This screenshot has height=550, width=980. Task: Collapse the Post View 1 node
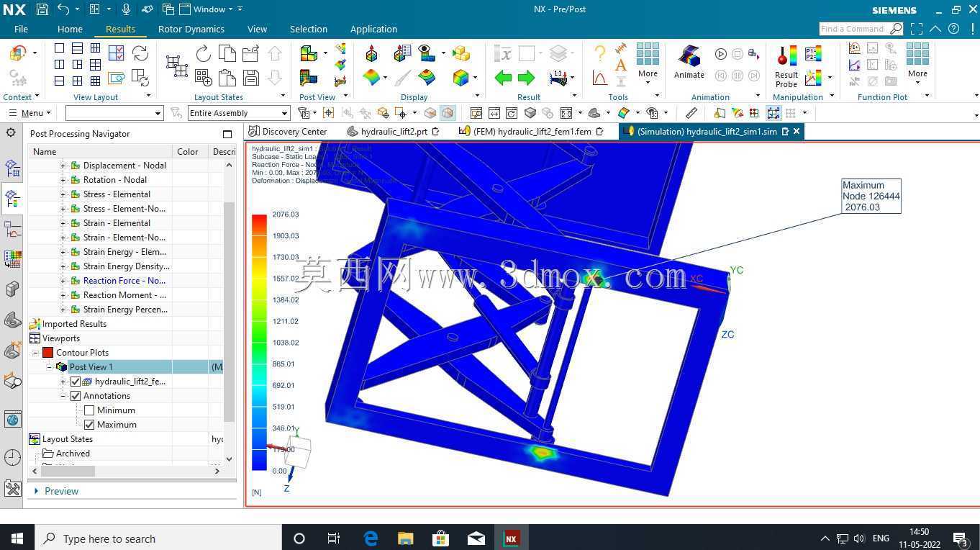click(x=49, y=367)
